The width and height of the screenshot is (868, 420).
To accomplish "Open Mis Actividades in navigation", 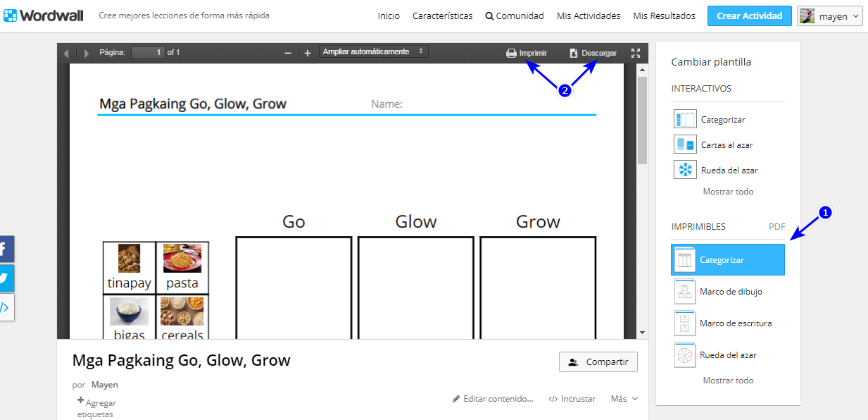I will pyautogui.click(x=589, y=16).
